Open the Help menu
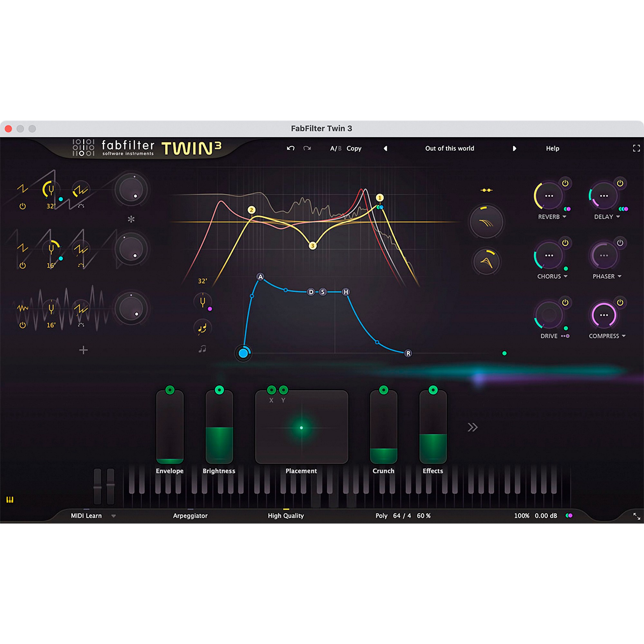Image resolution: width=644 pixels, height=644 pixels. click(552, 148)
